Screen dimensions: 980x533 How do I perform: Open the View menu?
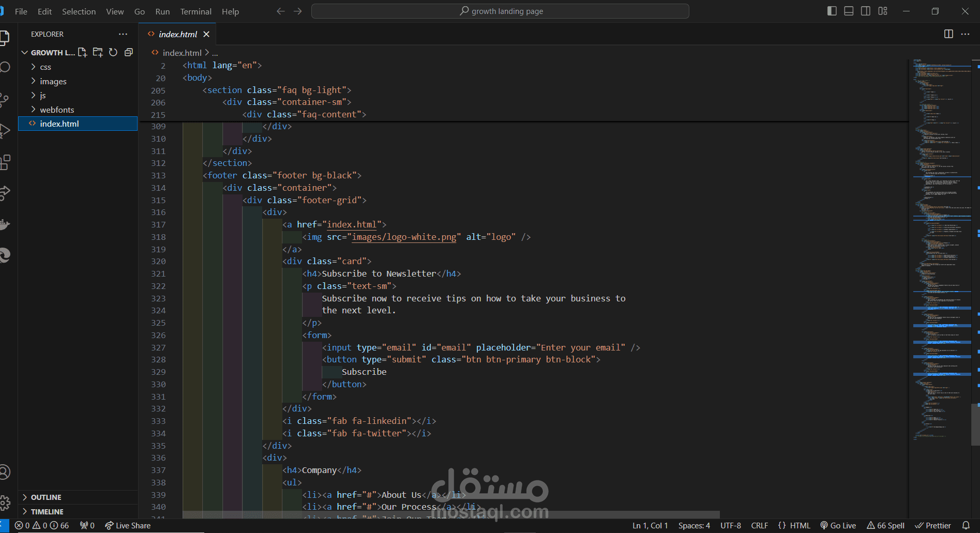(115, 11)
